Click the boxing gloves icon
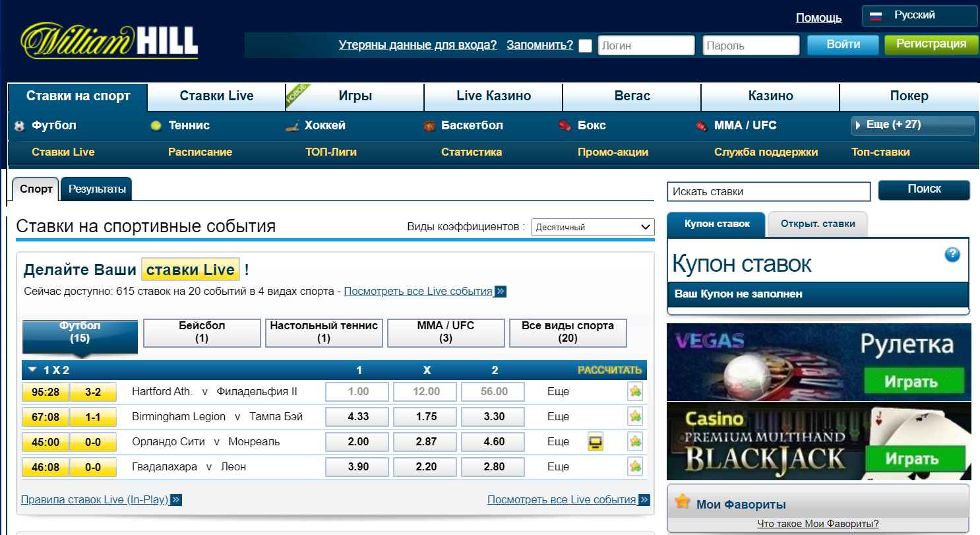The image size is (980, 535). pos(565,125)
